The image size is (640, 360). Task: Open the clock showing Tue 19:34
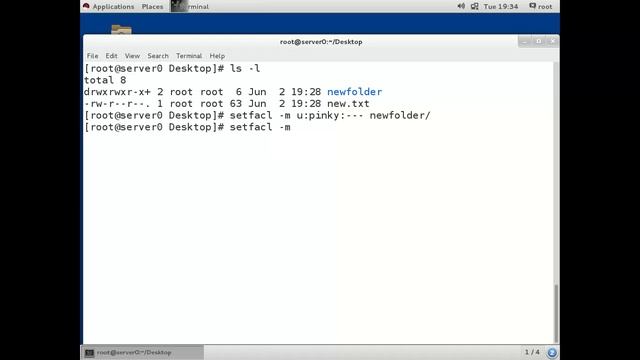coord(500,7)
